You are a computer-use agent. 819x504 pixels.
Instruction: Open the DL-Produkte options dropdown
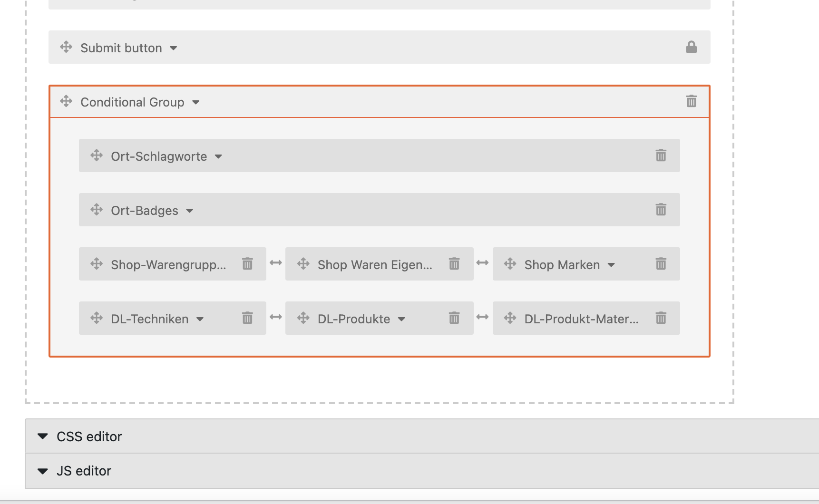click(401, 319)
